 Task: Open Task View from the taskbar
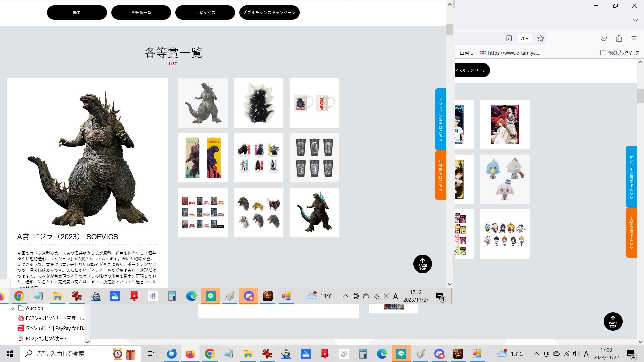[x=151, y=354]
